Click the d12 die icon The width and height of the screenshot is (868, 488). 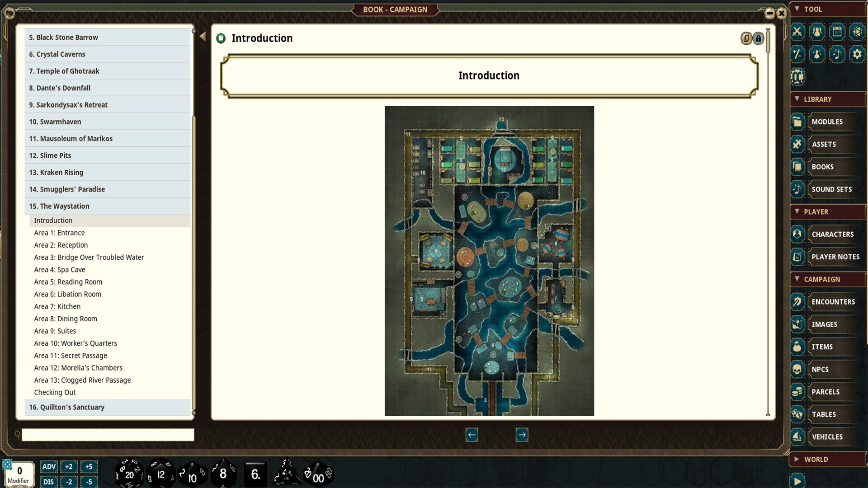(160, 474)
